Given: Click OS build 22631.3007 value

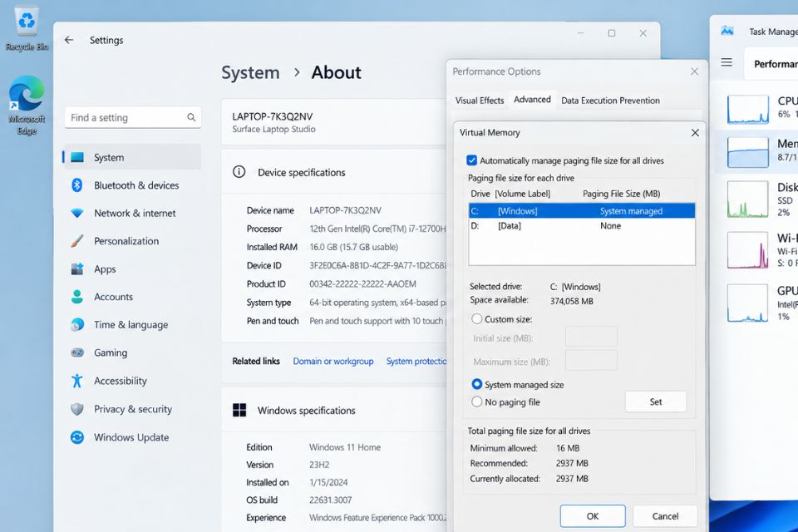Looking at the screenshot, I should (330, 500).
